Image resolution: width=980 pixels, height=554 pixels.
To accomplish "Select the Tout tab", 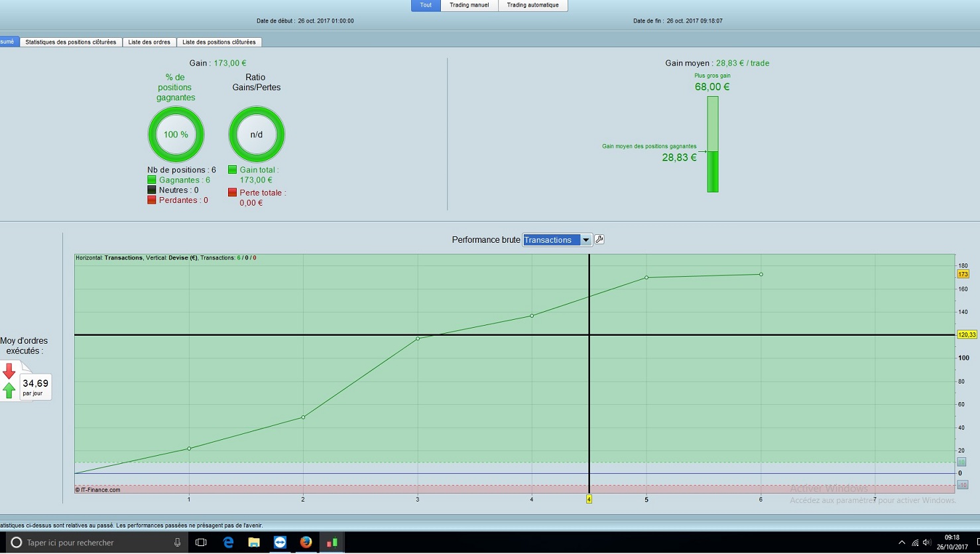I will pos(426,5).
